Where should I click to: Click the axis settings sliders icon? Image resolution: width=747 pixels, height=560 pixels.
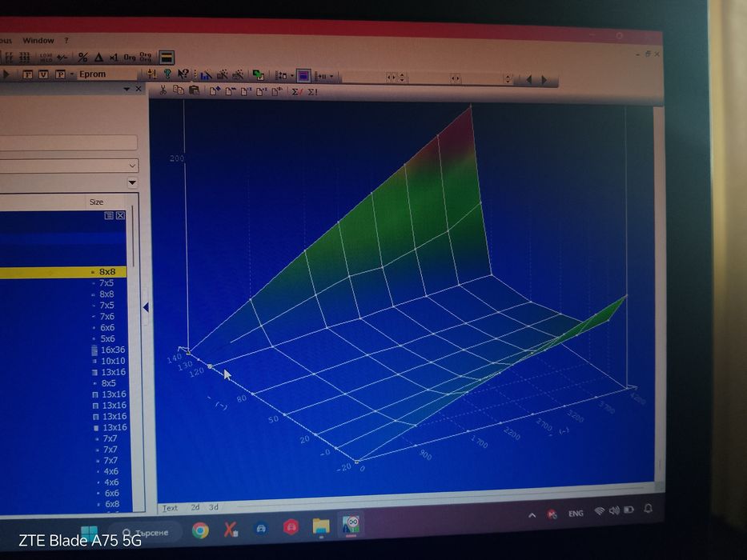point(152,74)
